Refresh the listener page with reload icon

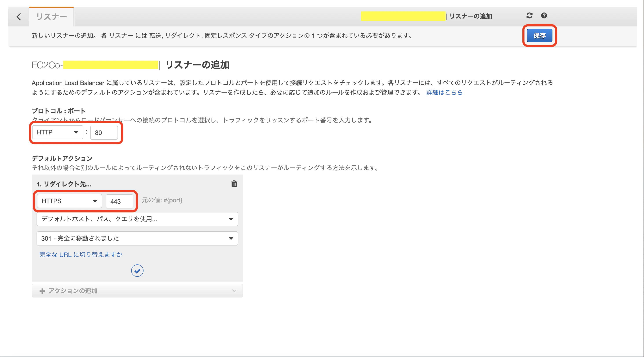click(529, 15)
